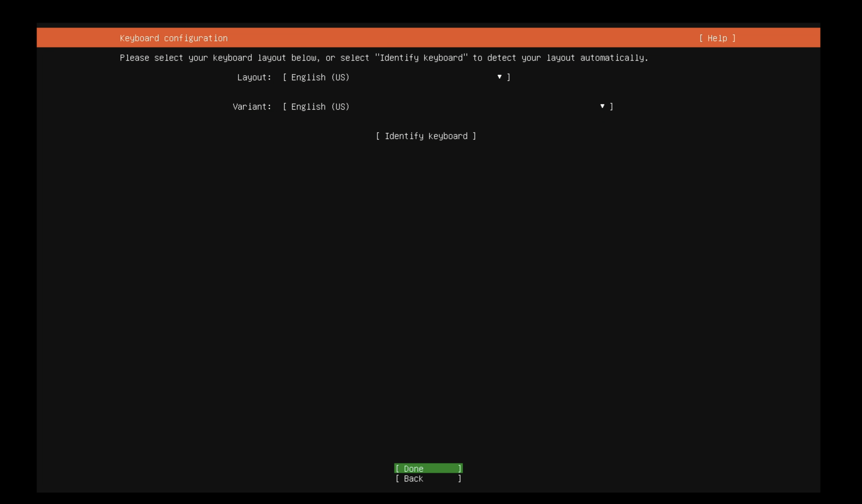
Task: Confirm with the green Done button
Action: [x=428, y=468]
